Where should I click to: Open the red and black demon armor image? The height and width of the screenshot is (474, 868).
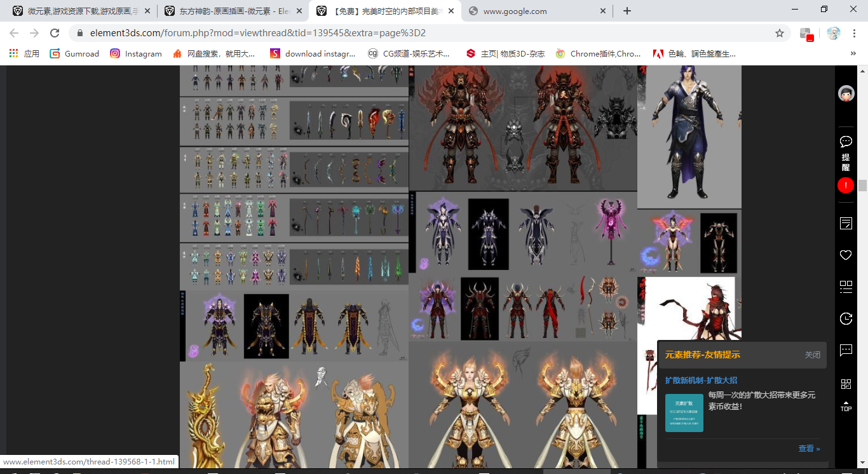[x=523, y=128]
